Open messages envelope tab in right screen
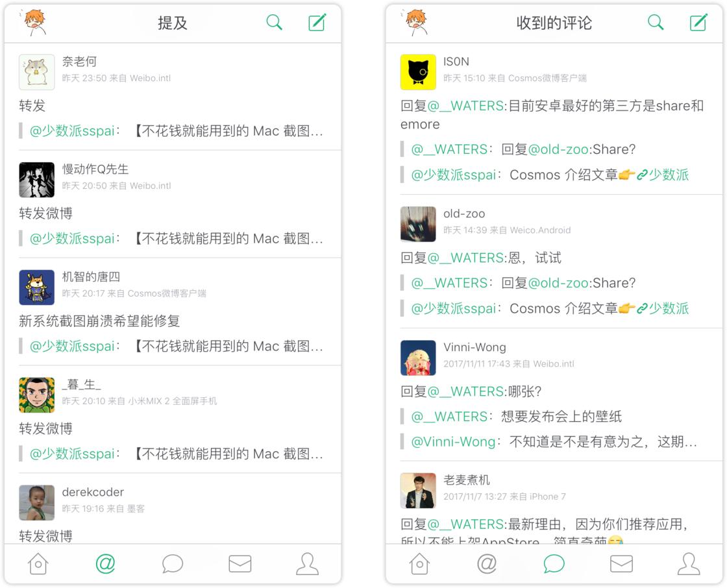727x588 pixels. tap(622, 564)
